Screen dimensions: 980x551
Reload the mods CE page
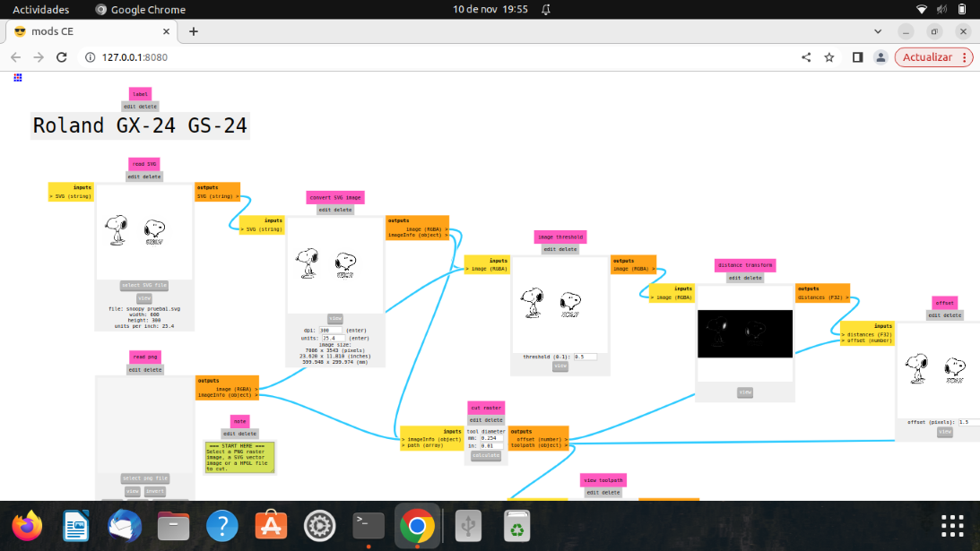coord(61,56)
